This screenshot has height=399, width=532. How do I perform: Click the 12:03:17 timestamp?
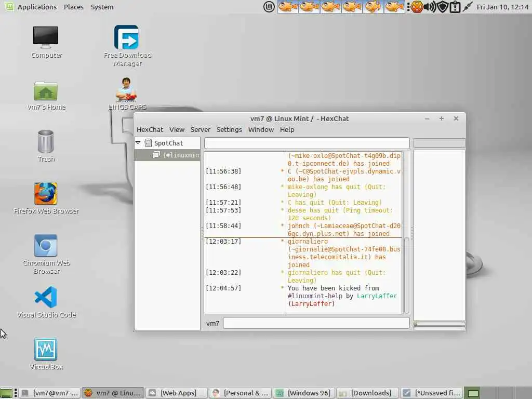223,241
